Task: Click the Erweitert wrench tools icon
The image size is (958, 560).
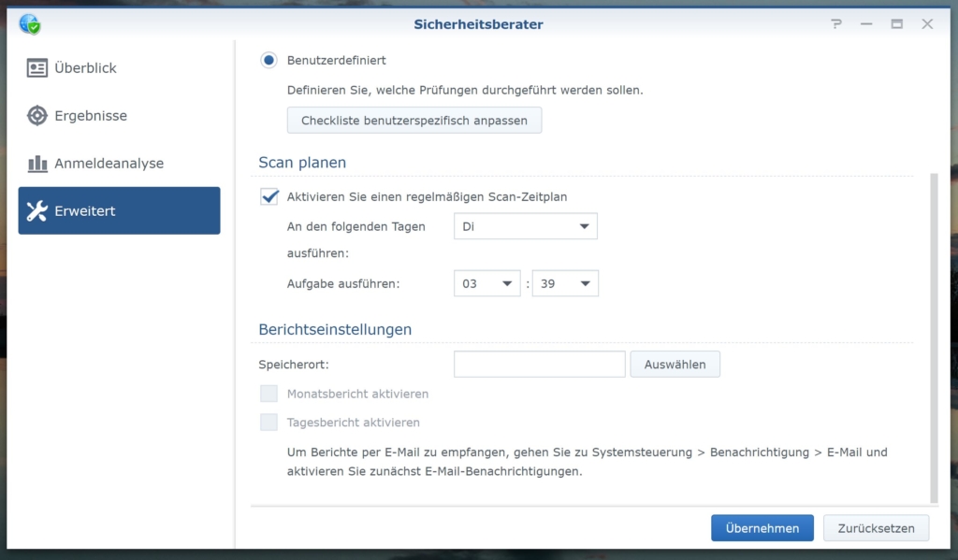Action: [37, 211]
